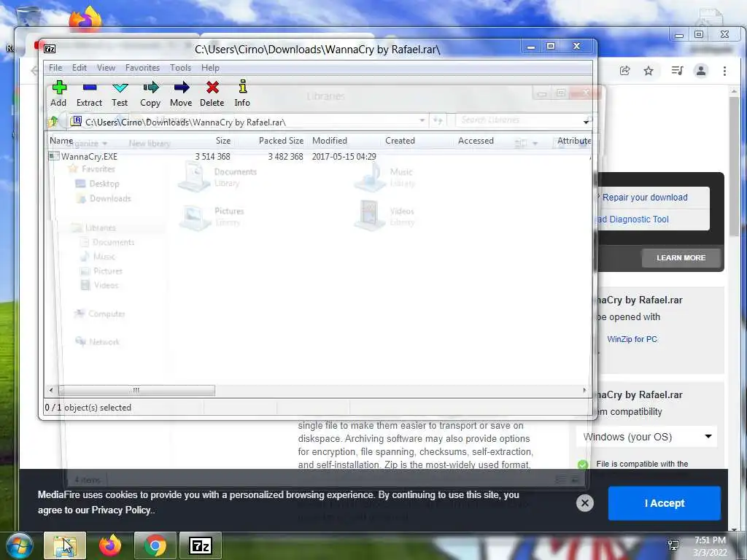Open the Help menu in 7-Zip
Image resolution: width=747 pixels, height=560 pixels.
tap(210, 68)
